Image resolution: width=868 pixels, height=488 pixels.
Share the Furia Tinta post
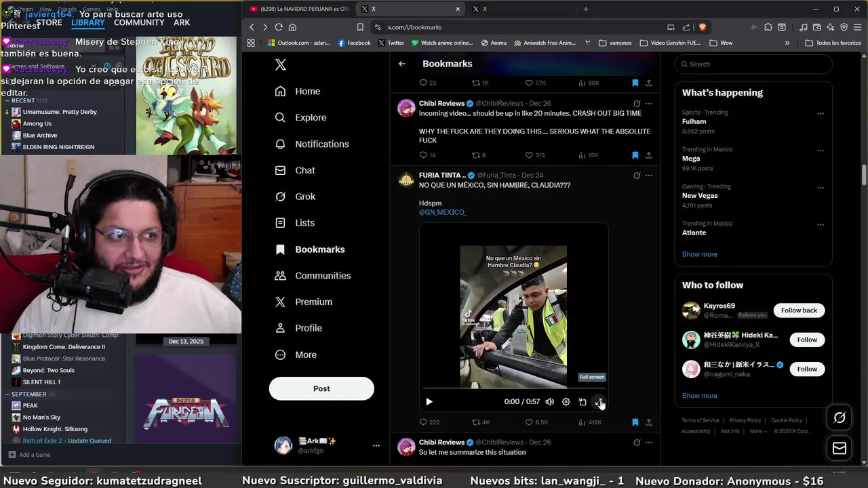point(649,422)
